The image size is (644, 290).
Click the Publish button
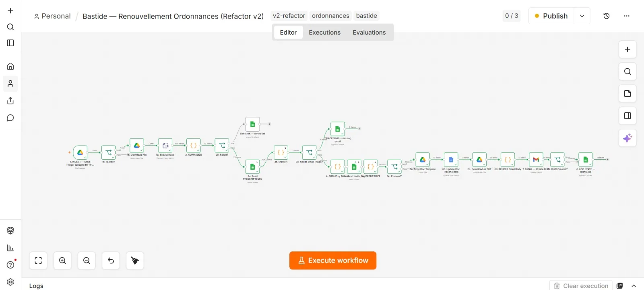click(551, 16)
